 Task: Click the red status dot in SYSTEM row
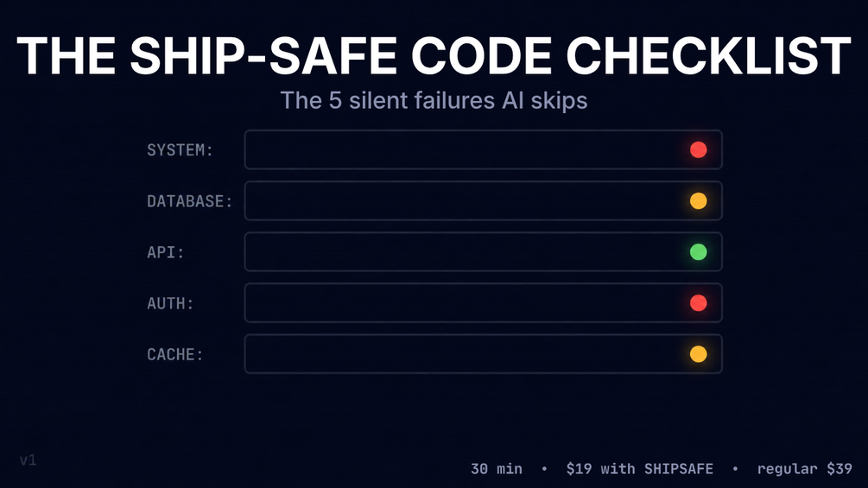[698, 150]
